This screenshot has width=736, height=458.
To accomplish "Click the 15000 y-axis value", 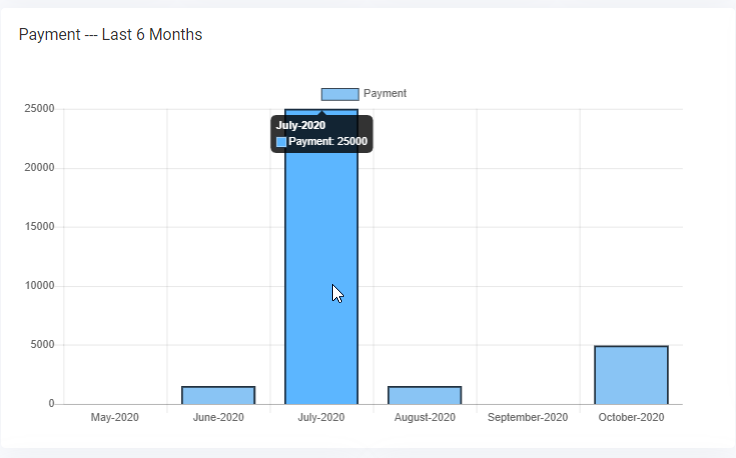I will 39,227.
